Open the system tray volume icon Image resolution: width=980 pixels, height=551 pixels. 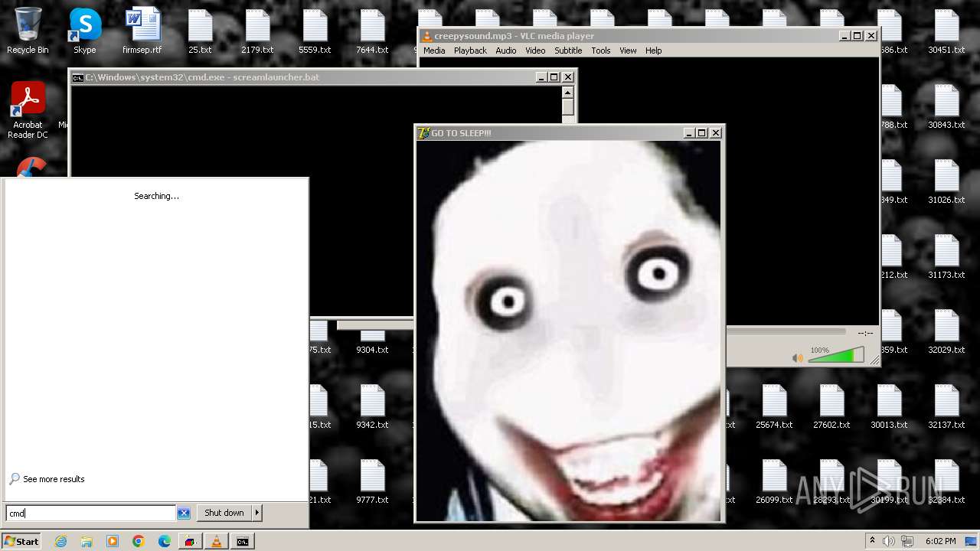coord(888,541)
